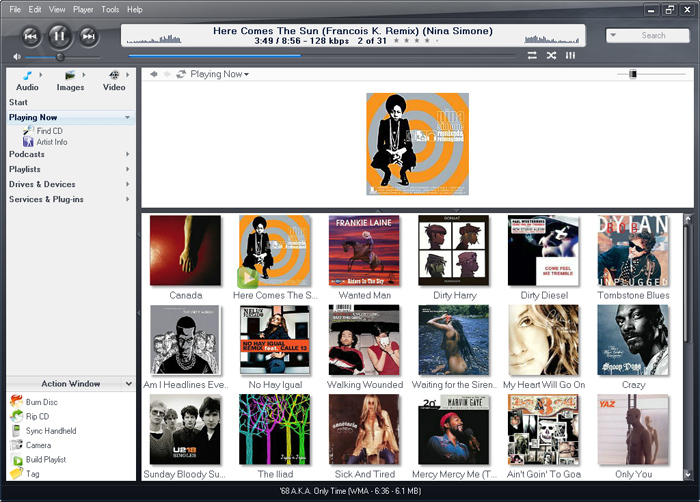
Task: Skip to the previous track
Action: [30, 36]
